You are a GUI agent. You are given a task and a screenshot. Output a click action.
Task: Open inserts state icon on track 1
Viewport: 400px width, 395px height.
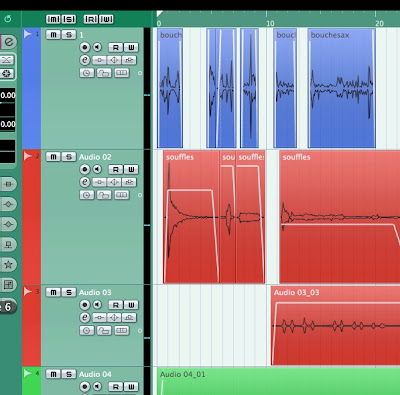point(99,60)
